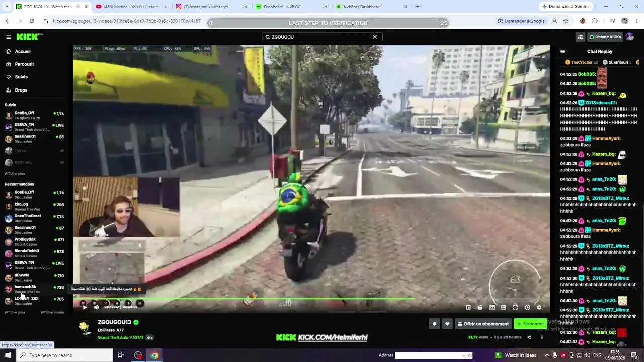
Task: Open BlondeRabbit channel in the sidebar
Action: point(34,253)
